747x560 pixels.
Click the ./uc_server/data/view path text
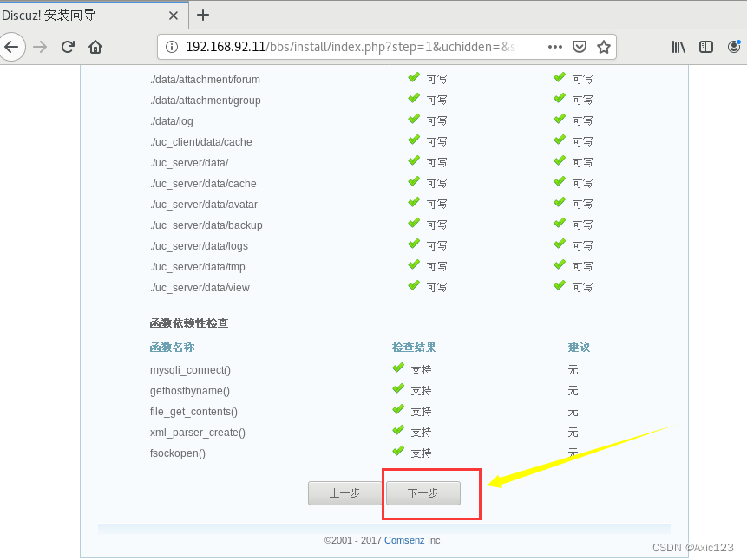[200, 288]
